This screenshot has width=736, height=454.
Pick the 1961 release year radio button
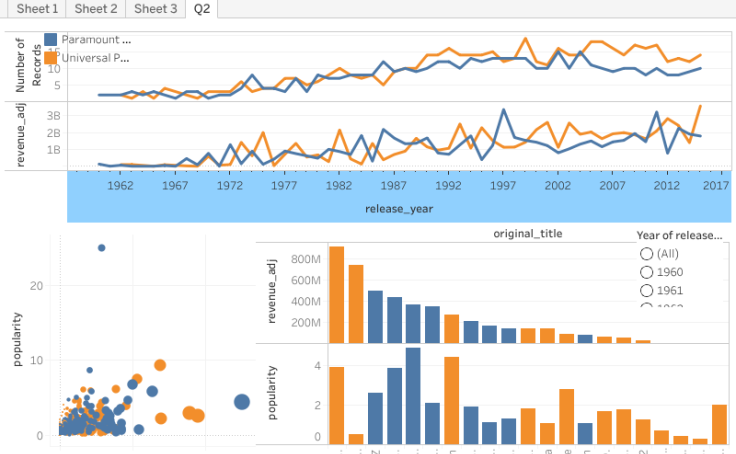point(646,291)
